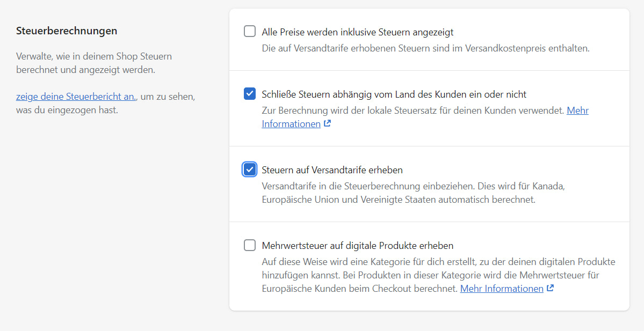Click description 'Die auf Versandtarife erhobenen Steuern' text
Image resolution: width=644 pixels, height=331 pixels.
pos(425,48)
